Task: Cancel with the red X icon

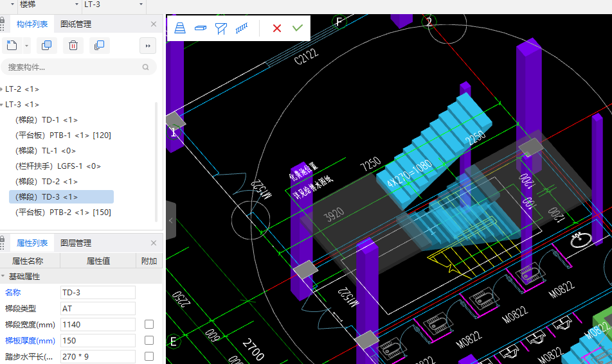Action: point(277,28)
